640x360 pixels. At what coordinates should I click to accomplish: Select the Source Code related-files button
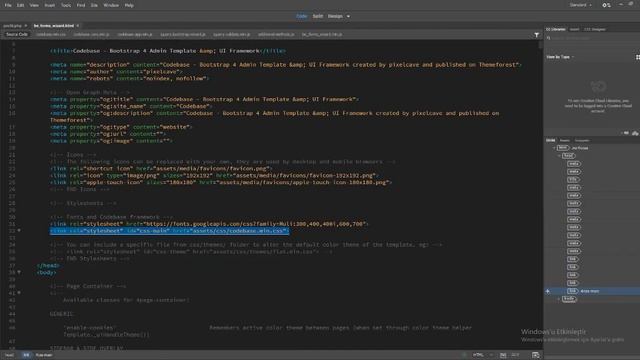tap(17, 34)
